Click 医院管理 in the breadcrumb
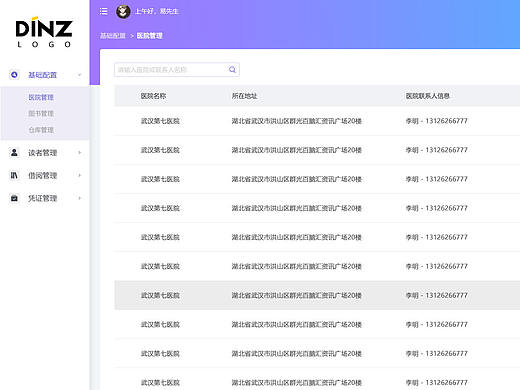 coord(149,36)
